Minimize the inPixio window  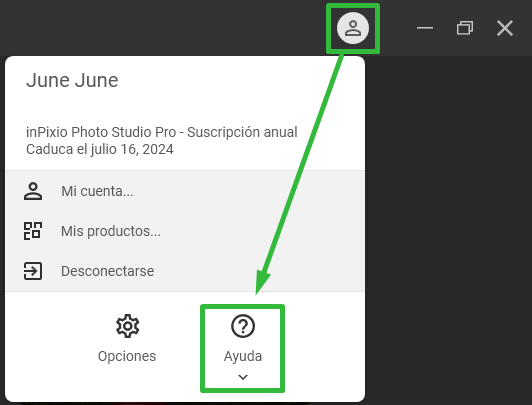[425, 28]
